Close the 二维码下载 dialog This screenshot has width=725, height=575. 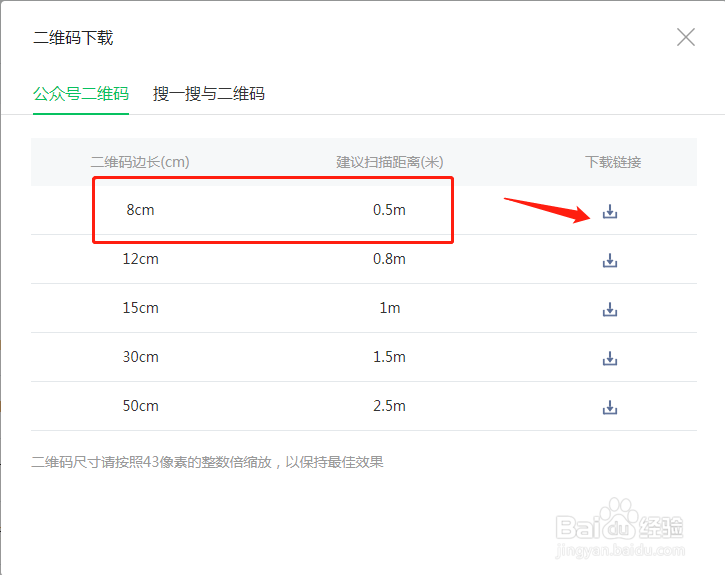[686, 37]
